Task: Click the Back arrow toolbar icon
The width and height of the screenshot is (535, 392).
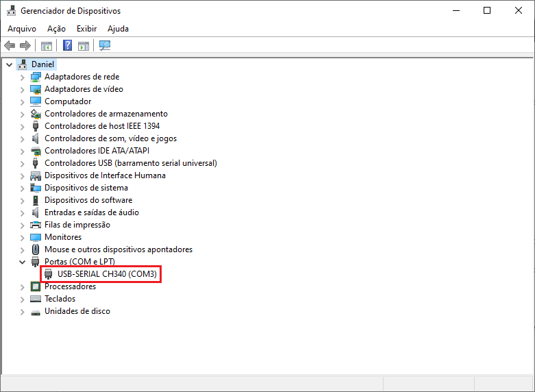Action: 10,45
